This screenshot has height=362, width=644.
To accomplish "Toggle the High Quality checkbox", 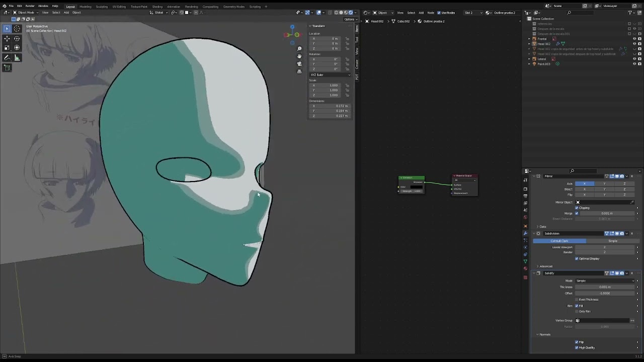I will [577, 347].
